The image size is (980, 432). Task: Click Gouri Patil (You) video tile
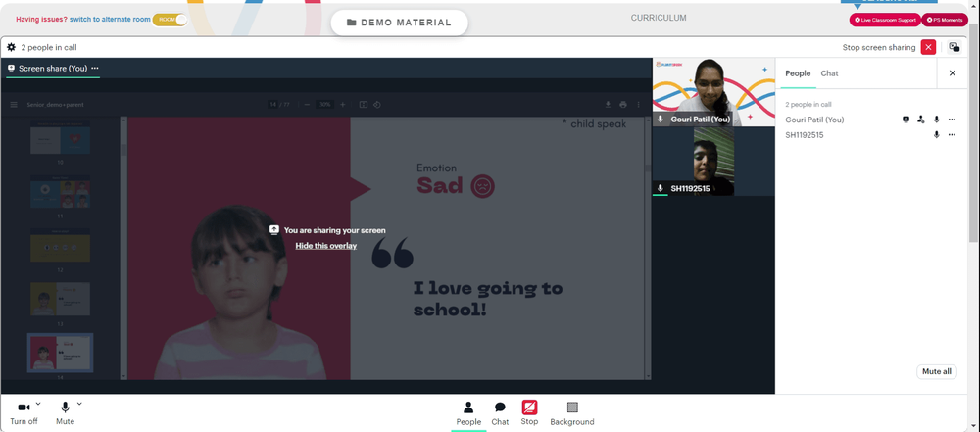point(713,92)
